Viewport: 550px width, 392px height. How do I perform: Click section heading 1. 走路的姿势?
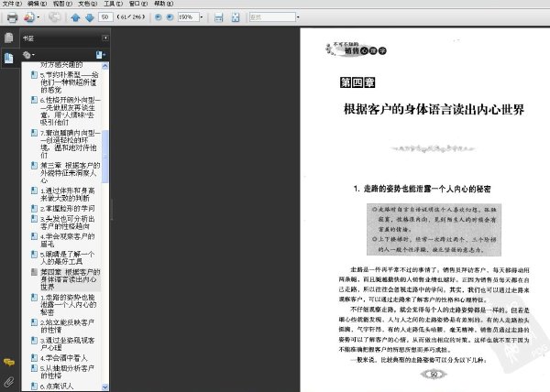coord(422,190)
